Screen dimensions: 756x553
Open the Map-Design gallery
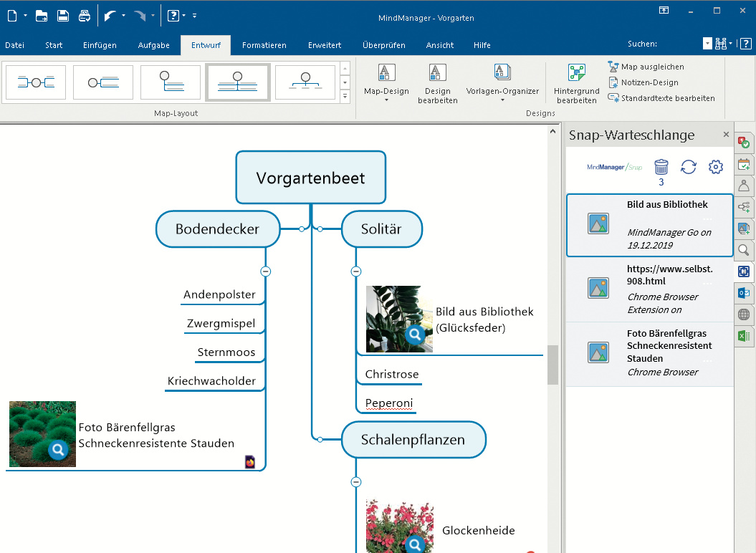(x=386, y=83)
